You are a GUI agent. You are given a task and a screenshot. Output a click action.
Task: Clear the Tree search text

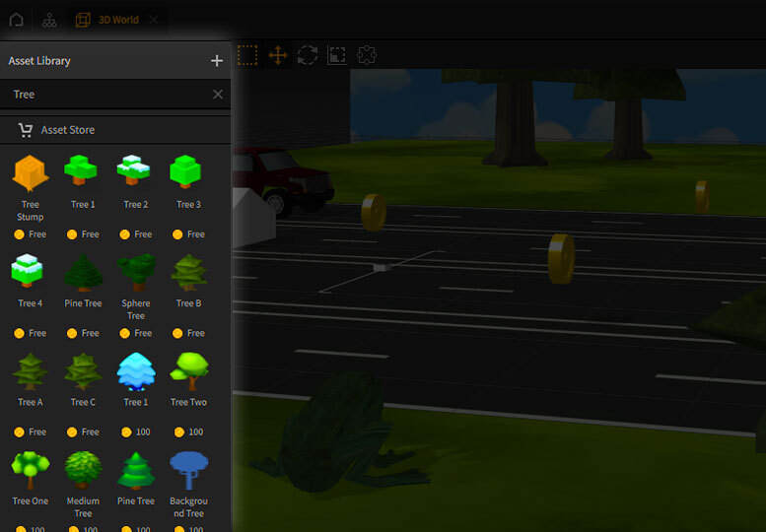click(x=218, y=95)
